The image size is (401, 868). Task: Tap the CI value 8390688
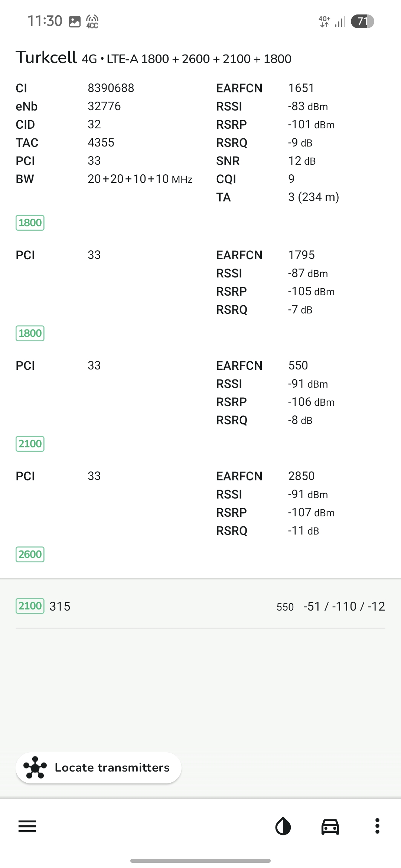pos(111,88)
